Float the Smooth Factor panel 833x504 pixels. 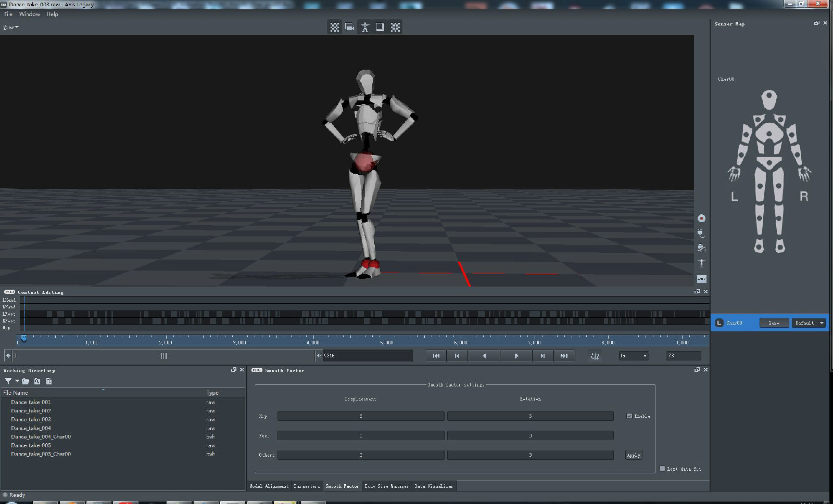point(697,370)
